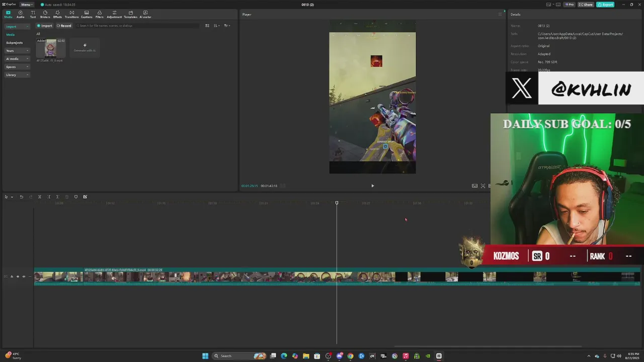Open the Captions panel icon
Viewport: 644px width, 362px height.
(87, 14)
